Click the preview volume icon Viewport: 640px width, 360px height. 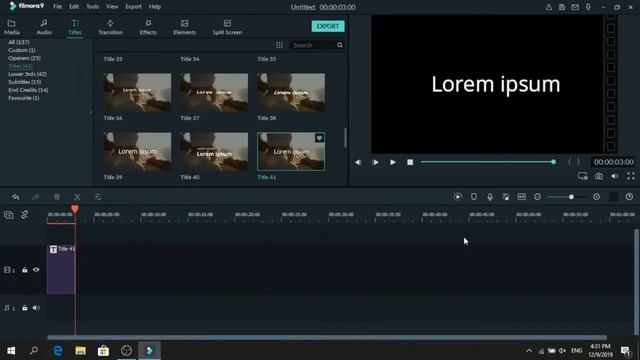click(615, 176)
